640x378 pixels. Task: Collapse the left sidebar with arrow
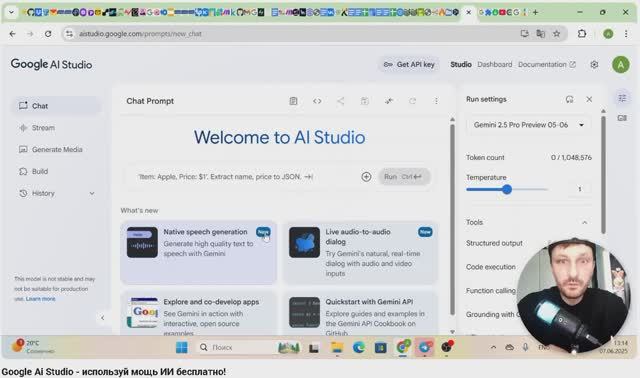[102, 318]
